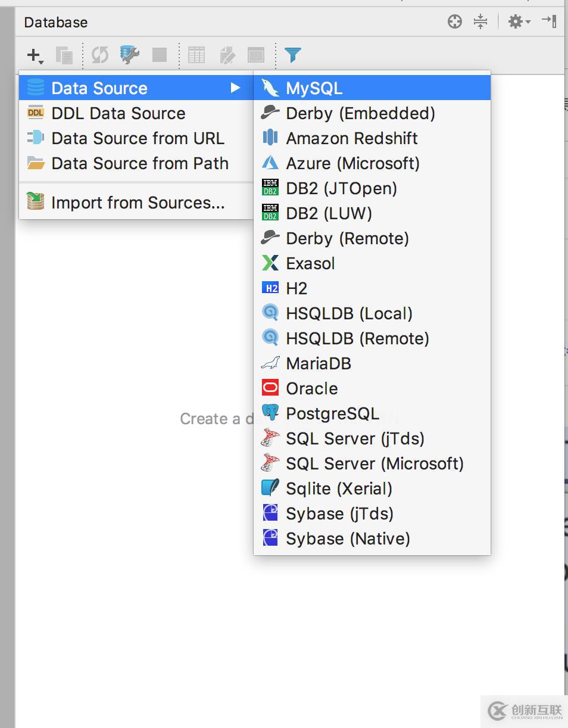Click the Exasol green X icon

point(270,263)
